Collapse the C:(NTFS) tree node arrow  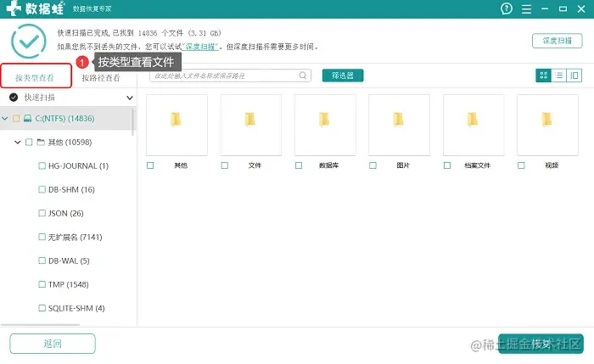(x=5, y=119)
